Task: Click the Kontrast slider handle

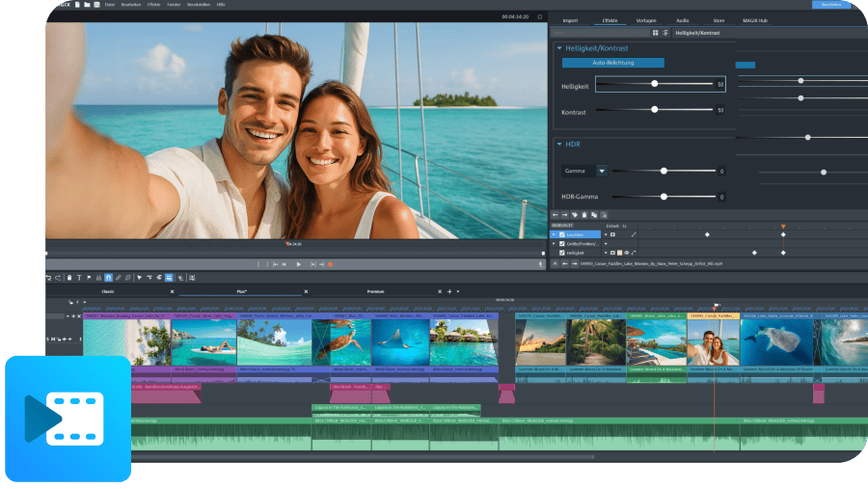Action: 656,110
